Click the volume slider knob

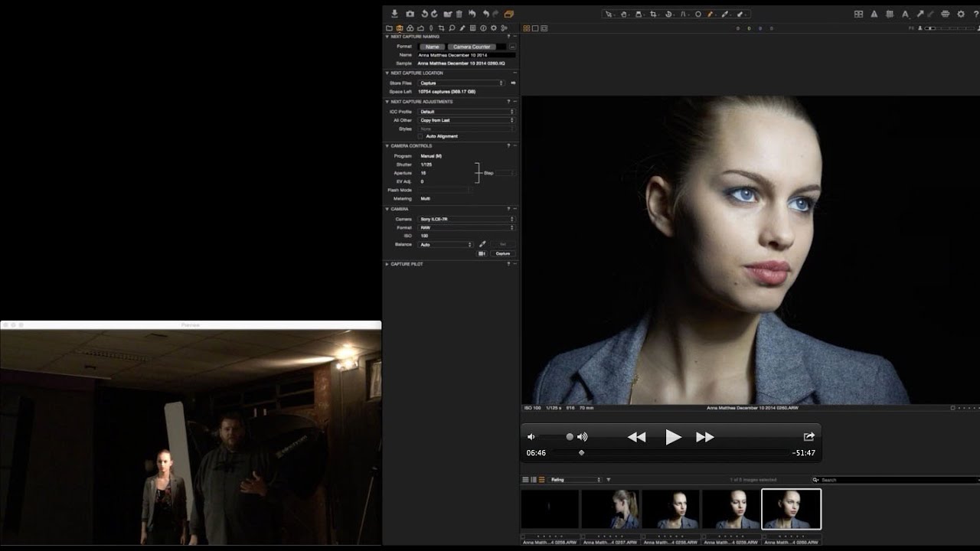[570, 437]
